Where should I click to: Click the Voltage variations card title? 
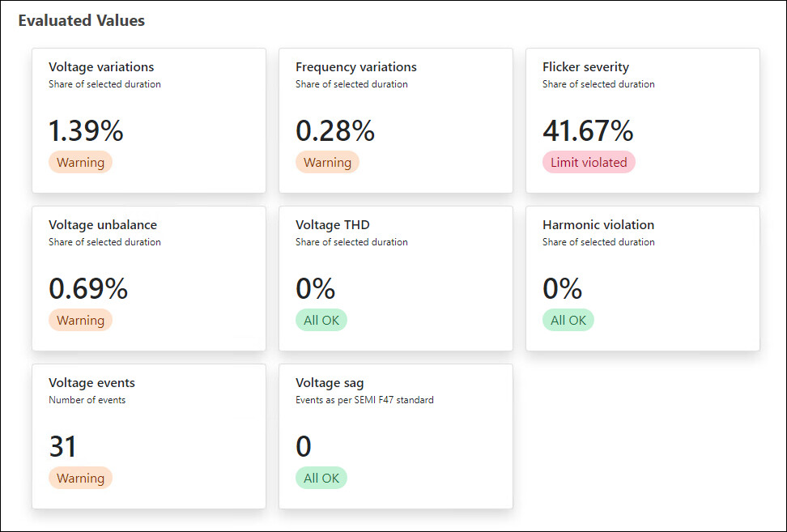[101, 67]
